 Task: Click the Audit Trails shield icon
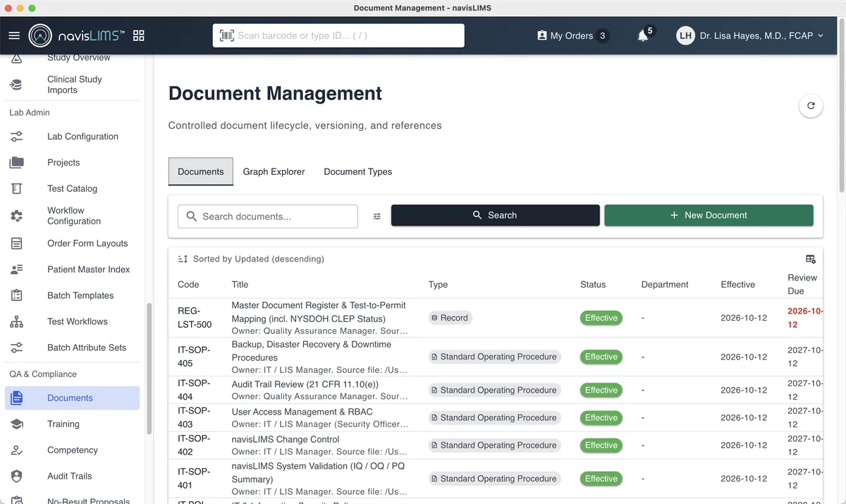[x=16, y=477]
